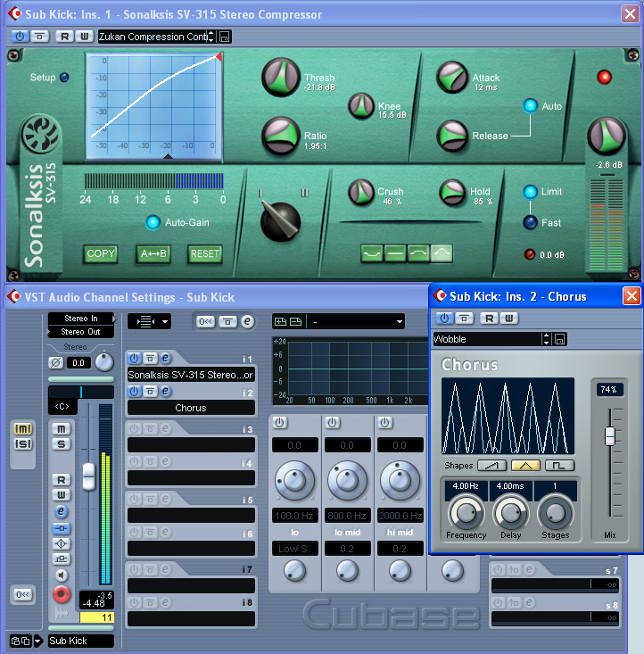
Task: Bypass Chorus plugin with power button
Action: coord(444,319)
